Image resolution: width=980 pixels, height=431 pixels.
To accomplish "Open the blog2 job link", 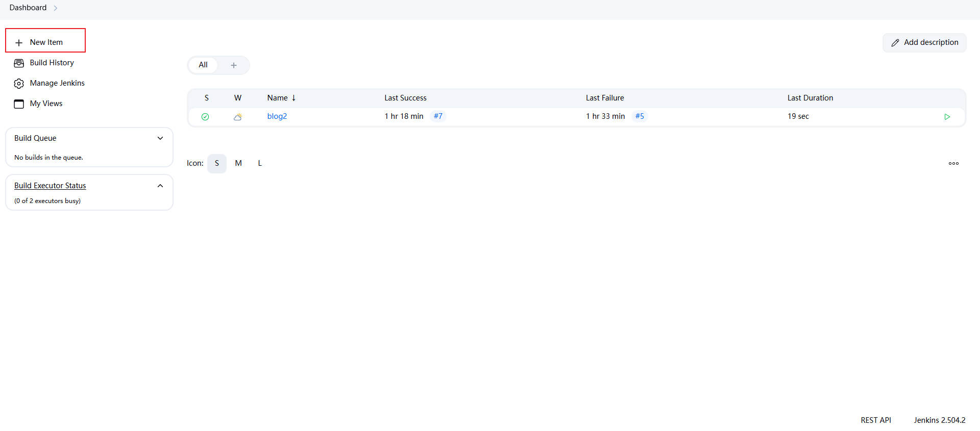I will point(277,116).
